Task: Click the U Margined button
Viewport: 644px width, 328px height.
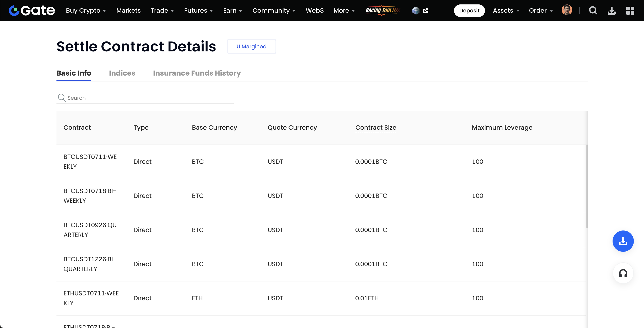Action: pyautogui.click(x=251, y=47)
